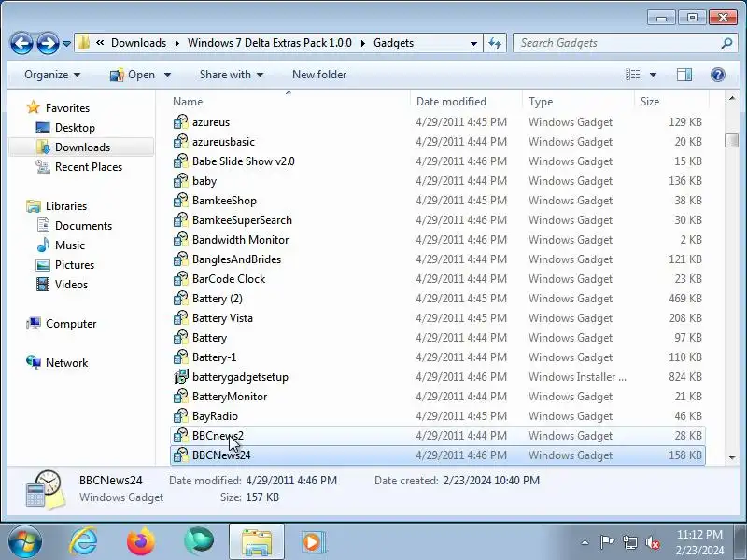Select the BarCode Clock gadget icon

[180, 278]
